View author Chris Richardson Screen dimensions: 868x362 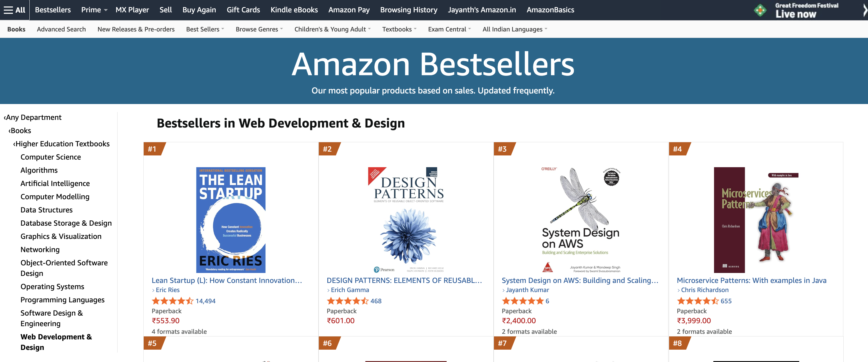coord(705,290)
